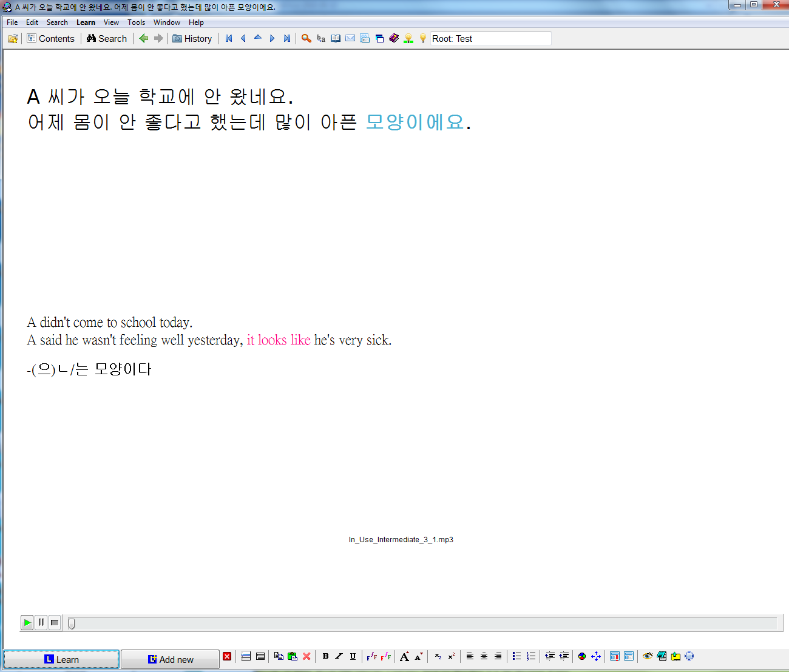789x672 pixels.
Task: Go up to parent element
Action: point(258,38)
